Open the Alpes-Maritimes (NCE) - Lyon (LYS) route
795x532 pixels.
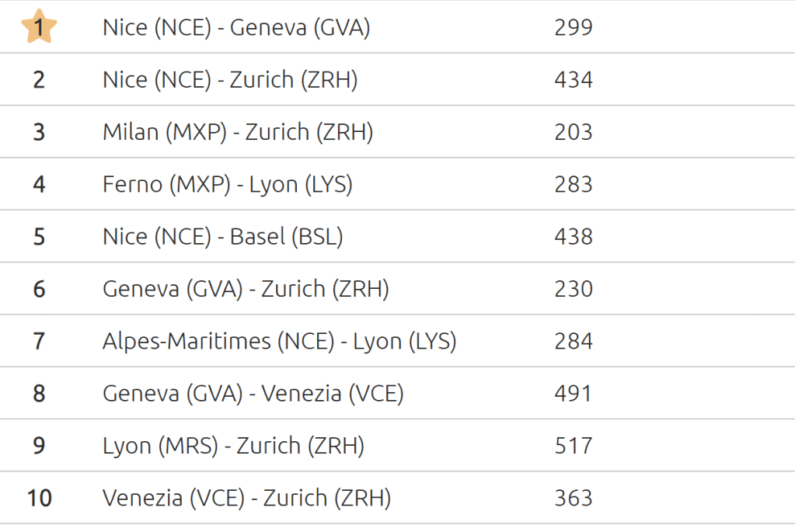(x=279, y=341)
